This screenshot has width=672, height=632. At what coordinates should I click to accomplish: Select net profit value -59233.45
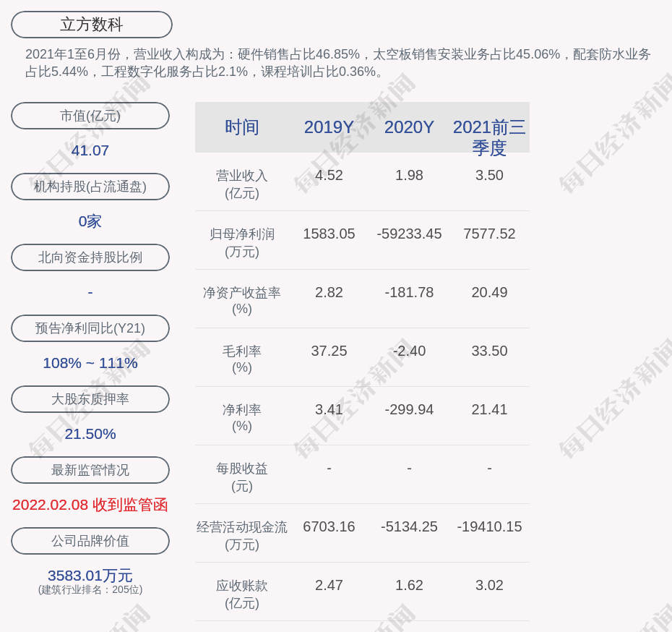click(x=409, y=234)
